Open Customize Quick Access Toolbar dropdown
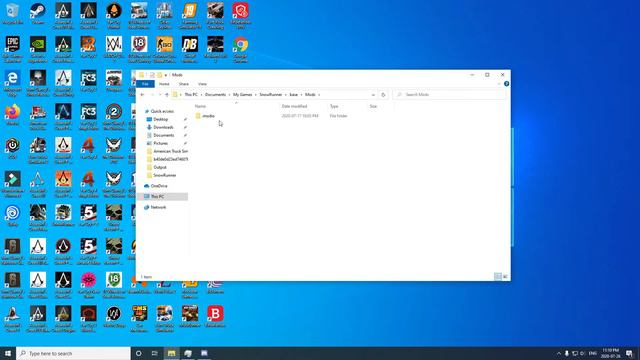640x360 pixels. pyautogui.click(x=166, y=75)
